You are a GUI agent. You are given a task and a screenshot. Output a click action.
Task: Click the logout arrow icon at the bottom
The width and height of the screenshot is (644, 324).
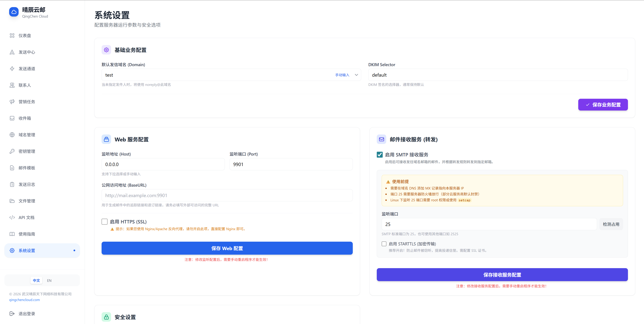12,314
